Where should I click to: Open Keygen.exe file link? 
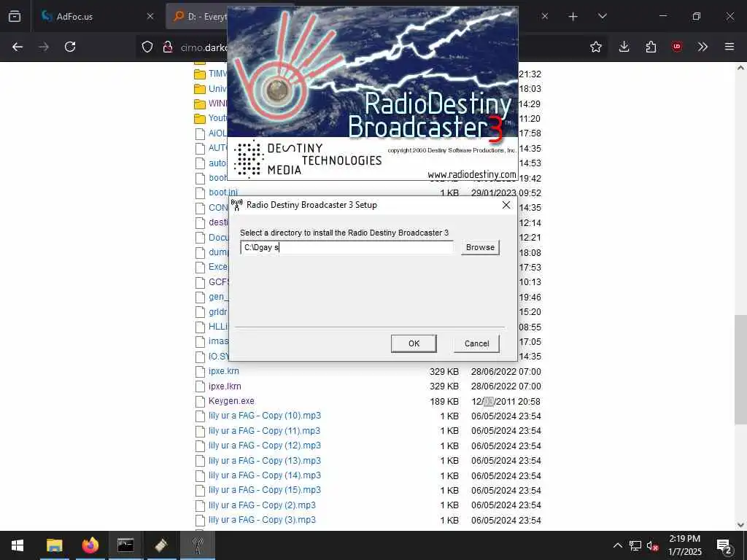pos(231,401)
